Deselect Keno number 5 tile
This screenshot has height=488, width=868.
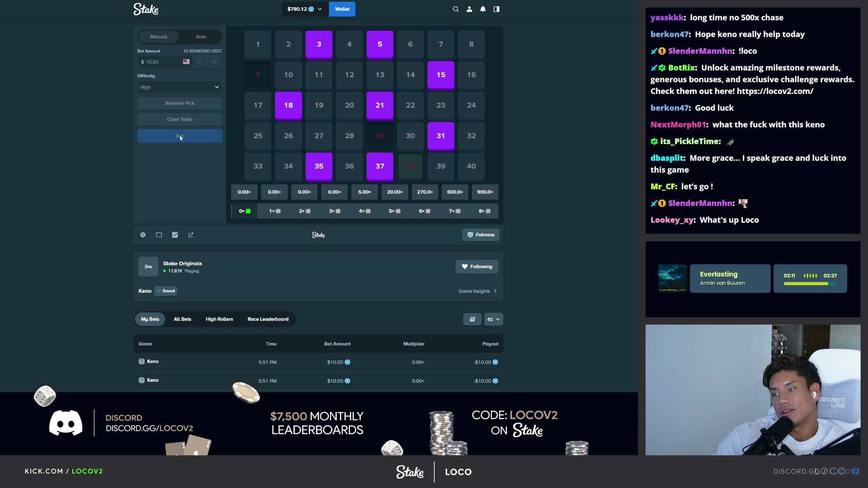coord(380,44)
